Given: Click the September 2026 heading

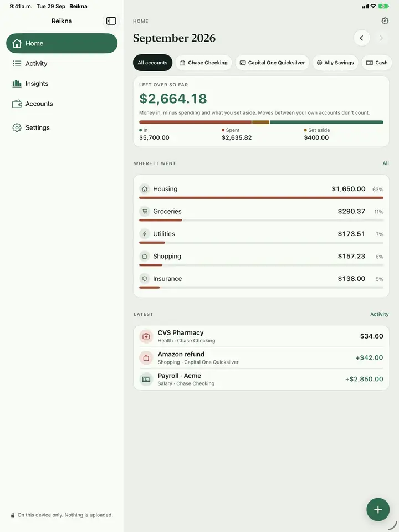Looking at the screenshot, I should coord(174,38).
